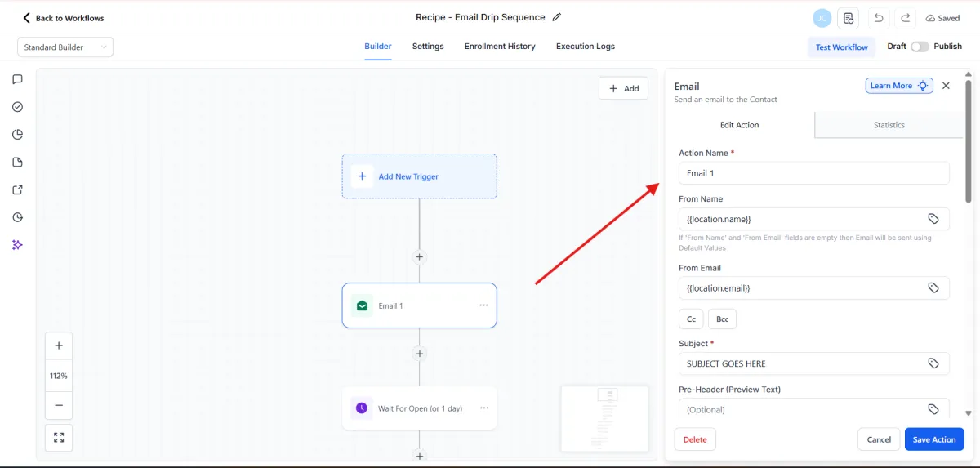980x468 pixels.
Task: Switch to the Enrollment History tab
Action: 500,47
